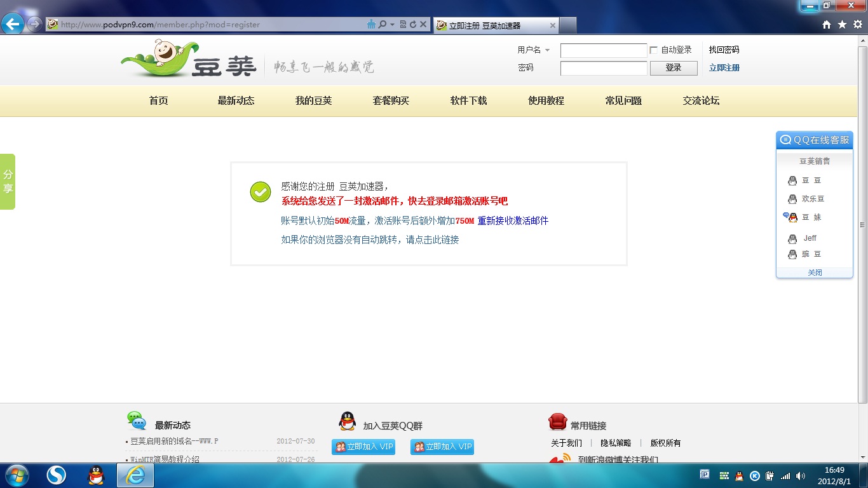Click the 版权所有 footer link
Viewport: 868px width, 488px height.
pos(665,443)
